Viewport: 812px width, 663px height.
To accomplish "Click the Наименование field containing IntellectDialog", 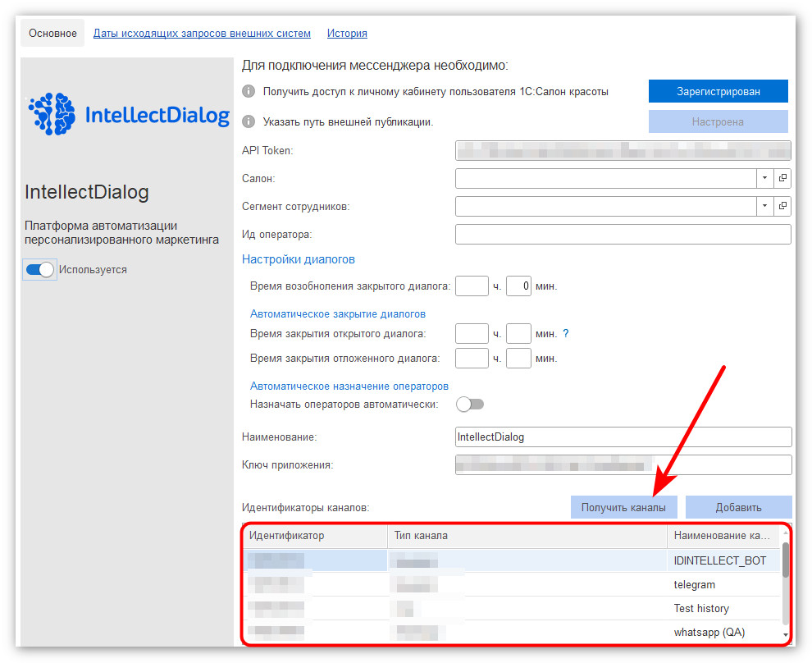I will point(623,437).
